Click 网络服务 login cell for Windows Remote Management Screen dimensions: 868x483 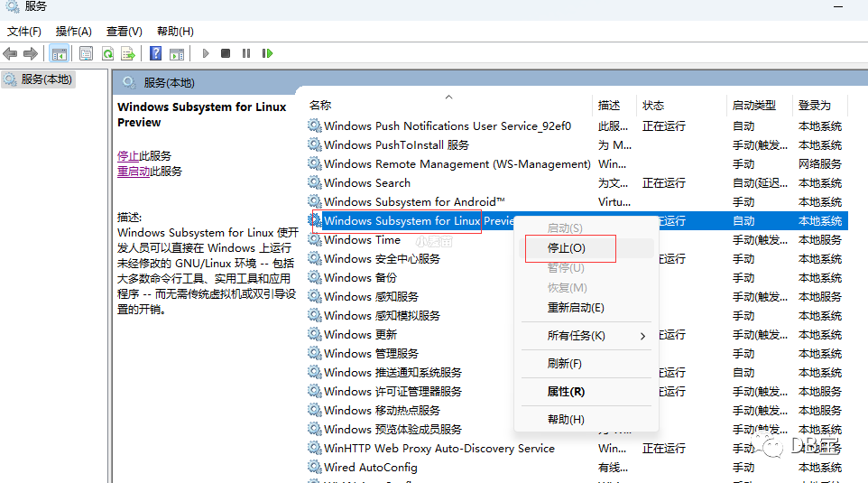820,164
